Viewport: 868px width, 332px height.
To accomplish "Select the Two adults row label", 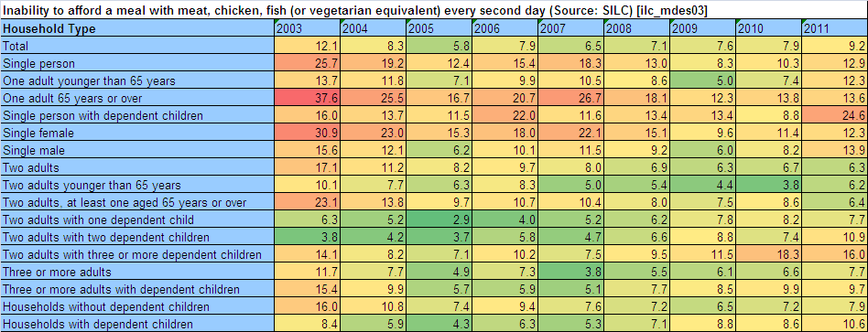I will point(137,167).
